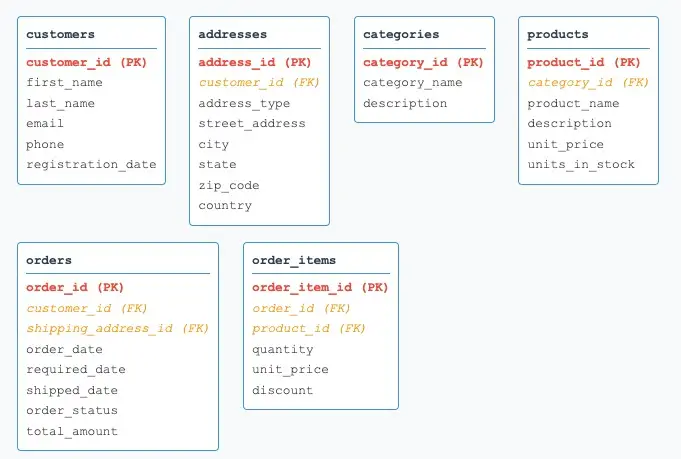This screenshot has width=681, height=459.
Task: Select the categories table header
Action: coord(400,34)
